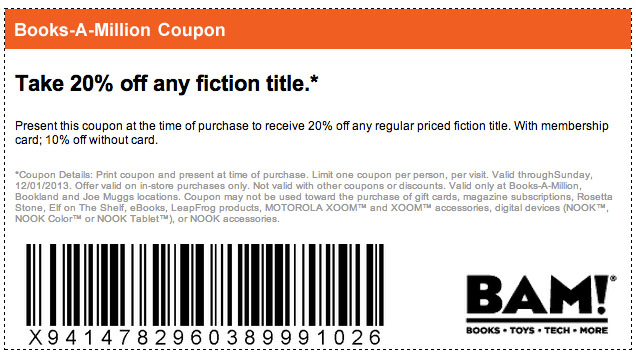Click the "BOOKS • TOYS • TECH • MORE" tagline
Viewport: 636px width, 360px height.
[x=537, y=330]
